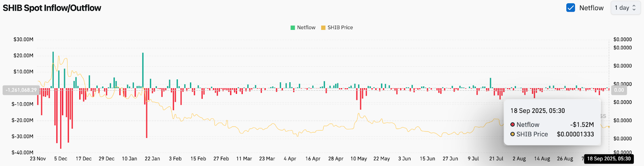Click the 27 Feb x-axis label
Image resolution: width=644 pixels, height=166 pixels.
click(x=221, y=159)
